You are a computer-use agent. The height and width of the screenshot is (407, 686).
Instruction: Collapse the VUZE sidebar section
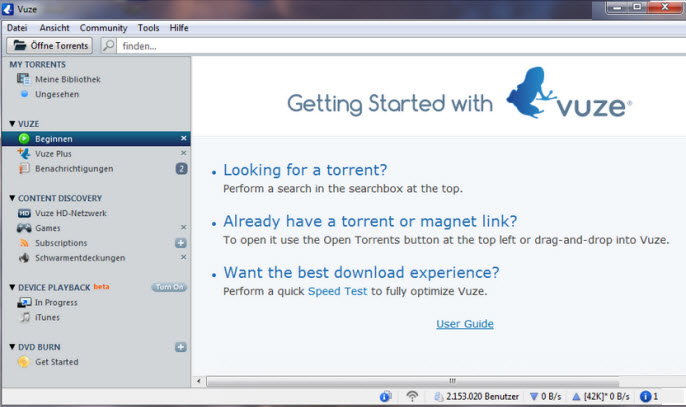click(12, 124)
